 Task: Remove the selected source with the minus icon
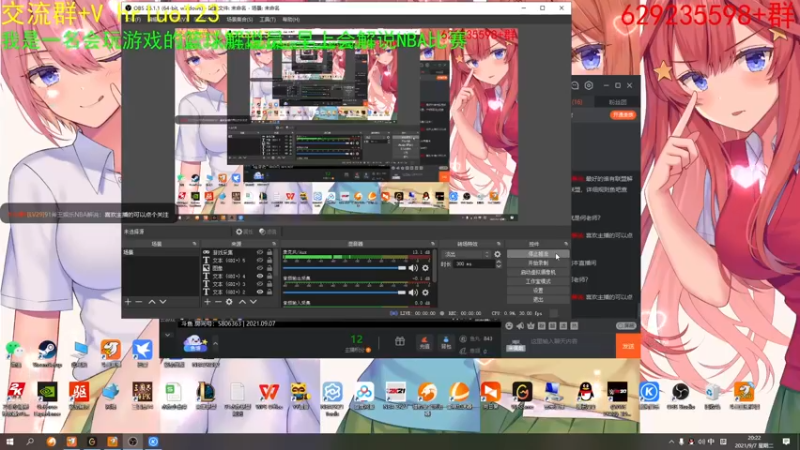218,302
